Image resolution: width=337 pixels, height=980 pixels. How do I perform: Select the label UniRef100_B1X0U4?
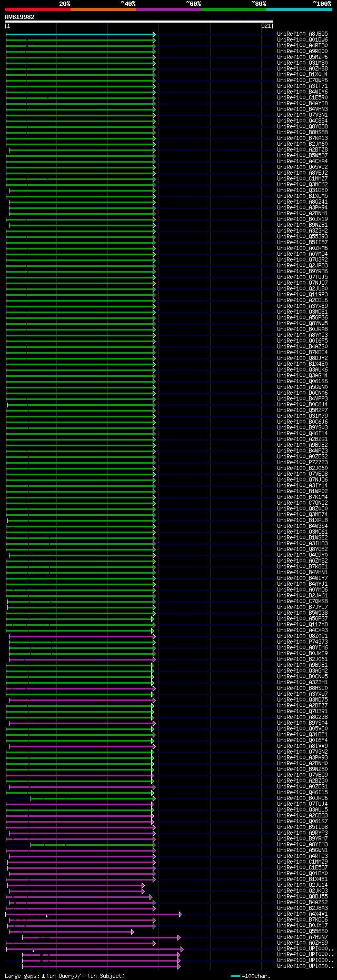[302, 74]
